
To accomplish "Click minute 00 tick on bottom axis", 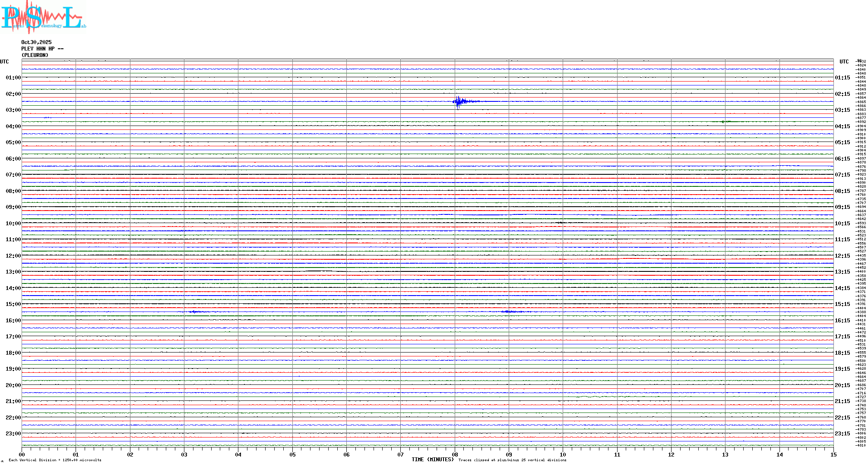I will [x=22, y=454].
